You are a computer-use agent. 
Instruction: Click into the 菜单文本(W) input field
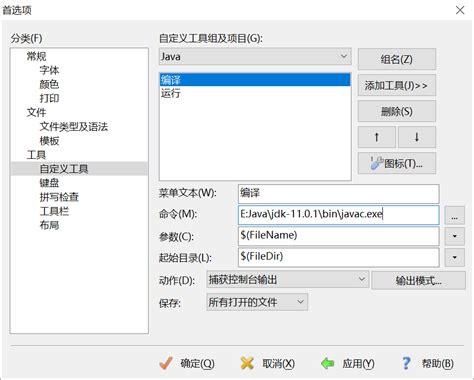coord(339,194)
